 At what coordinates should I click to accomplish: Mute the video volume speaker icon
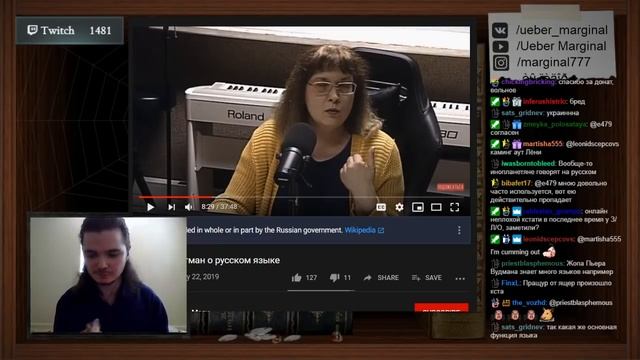click(189, 207)
